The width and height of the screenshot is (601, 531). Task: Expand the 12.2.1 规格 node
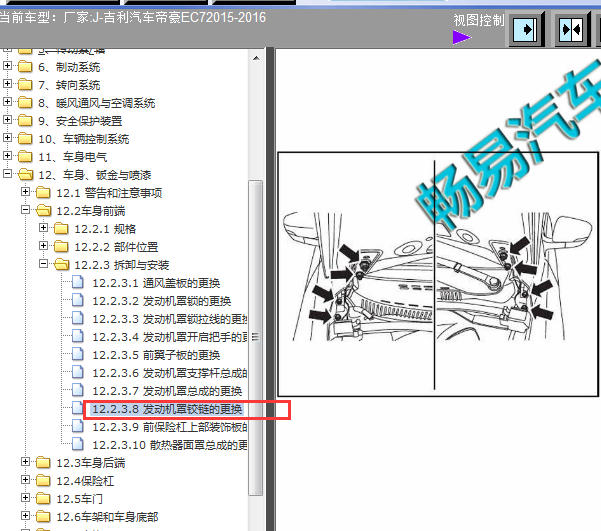[43, 228]
